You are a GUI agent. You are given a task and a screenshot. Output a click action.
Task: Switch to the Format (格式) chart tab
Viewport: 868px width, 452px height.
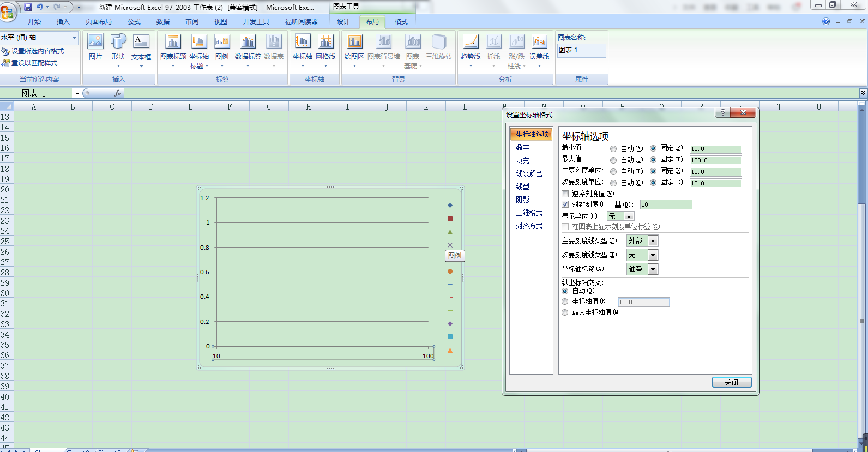401,22
